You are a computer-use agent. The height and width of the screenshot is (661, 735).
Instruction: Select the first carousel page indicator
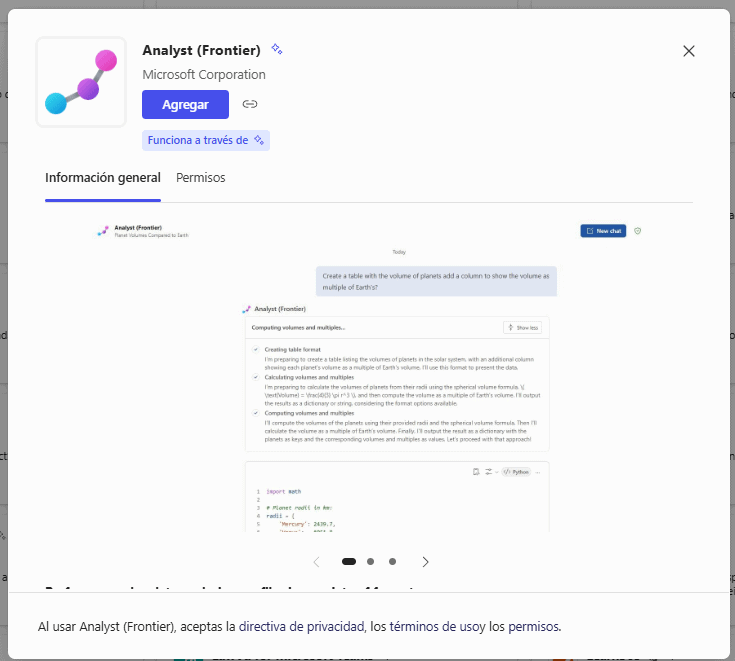click(x=349, y=561)
